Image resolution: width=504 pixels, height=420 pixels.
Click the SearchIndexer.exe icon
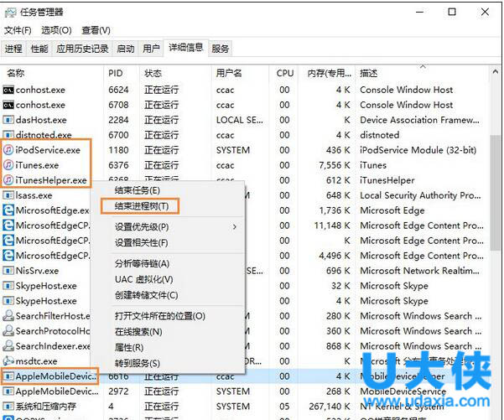click(8, 345)
